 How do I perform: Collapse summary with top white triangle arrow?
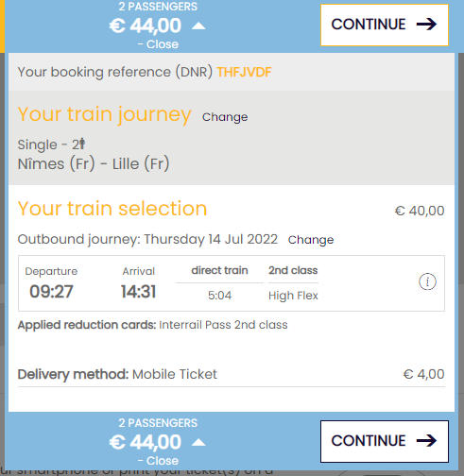pos(198,25)
